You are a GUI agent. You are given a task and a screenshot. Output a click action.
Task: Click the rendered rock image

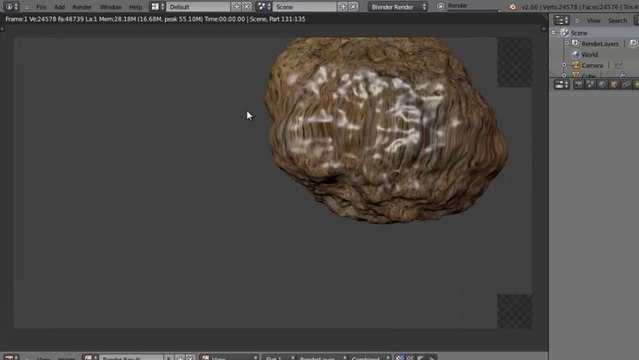pos(386,130)
